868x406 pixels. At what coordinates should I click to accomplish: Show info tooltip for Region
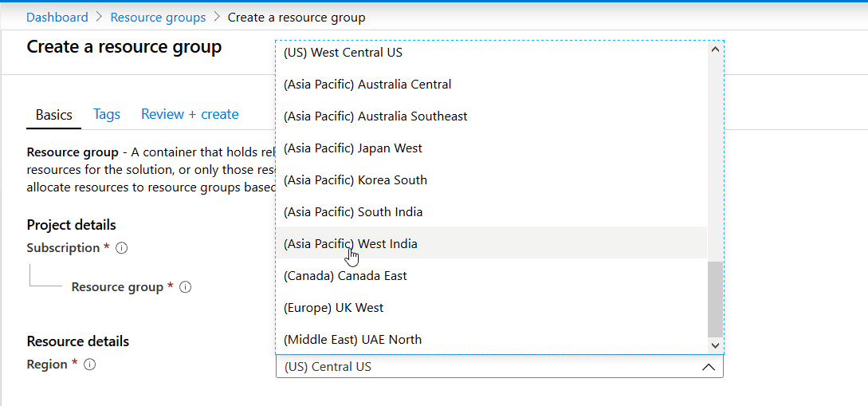90,365
